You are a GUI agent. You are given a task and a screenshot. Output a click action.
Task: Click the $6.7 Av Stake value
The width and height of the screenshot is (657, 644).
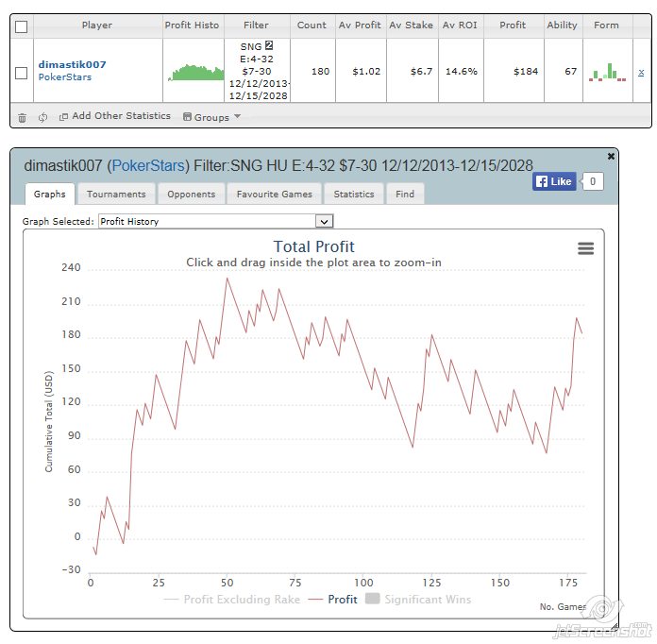tap(422, 72)
